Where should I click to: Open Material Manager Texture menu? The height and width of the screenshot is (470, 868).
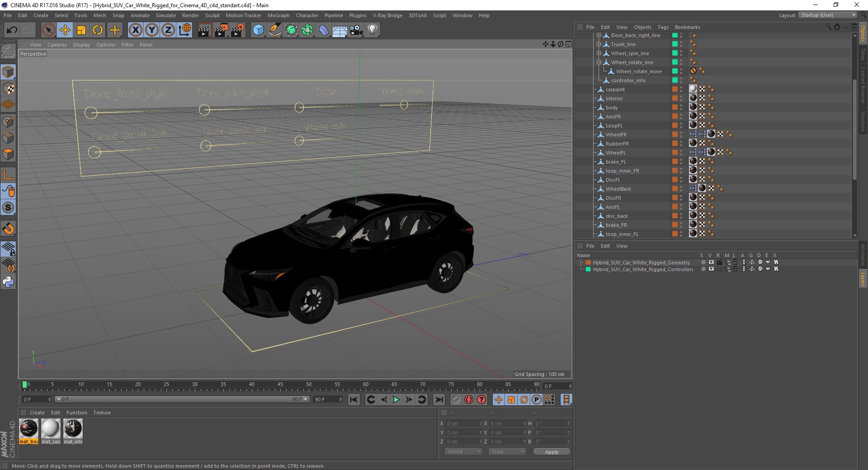pos(102,413)
